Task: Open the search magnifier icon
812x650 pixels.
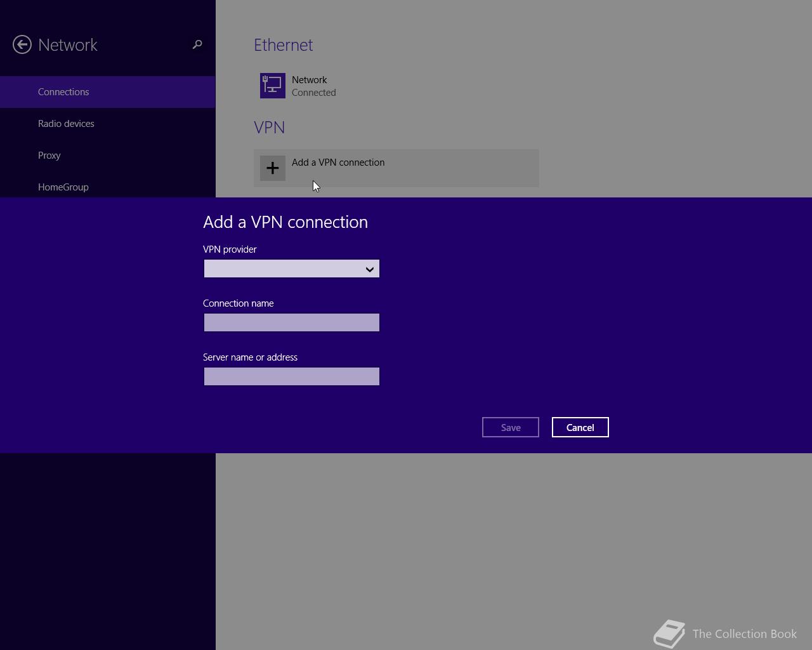Action: coord(197,44)
